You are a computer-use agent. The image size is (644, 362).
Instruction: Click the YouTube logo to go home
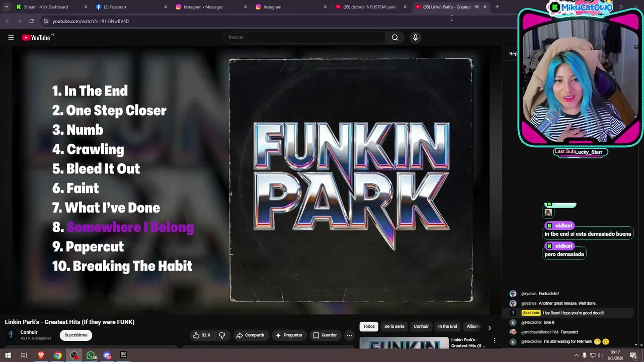(x=36, y=38)
